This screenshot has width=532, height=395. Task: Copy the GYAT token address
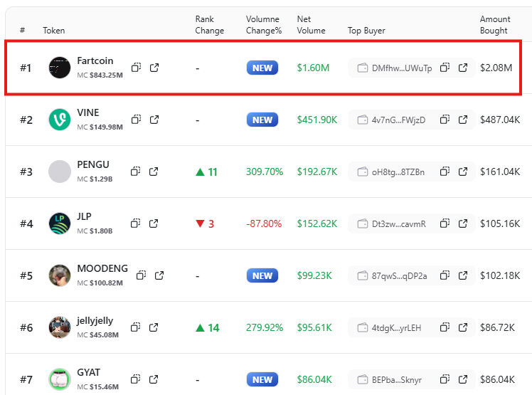point(135,379)
